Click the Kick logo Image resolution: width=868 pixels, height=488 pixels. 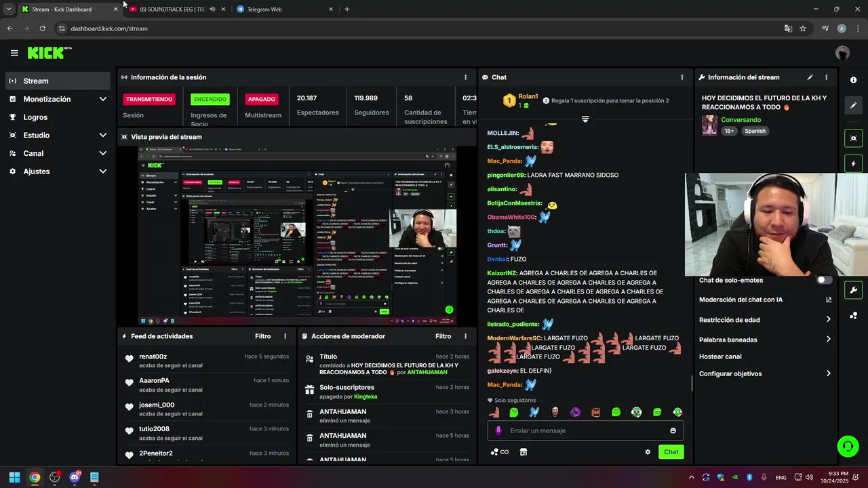coord(49,53)
